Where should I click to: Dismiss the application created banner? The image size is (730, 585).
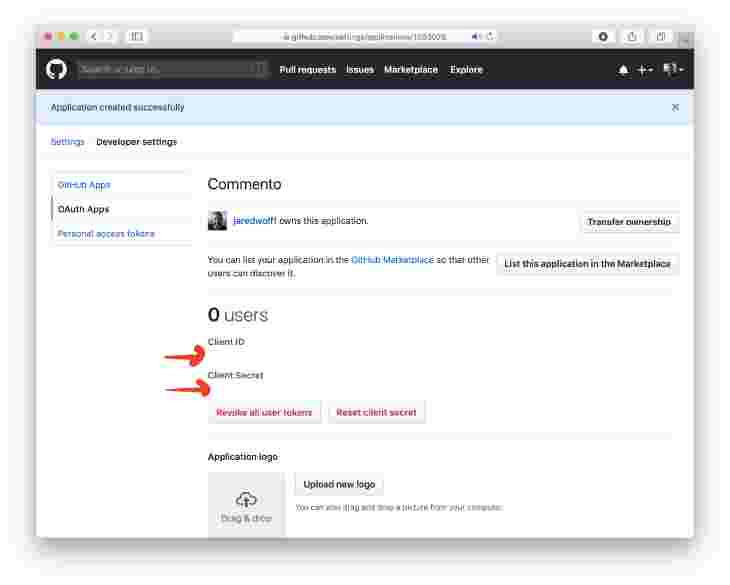(675, 108)
